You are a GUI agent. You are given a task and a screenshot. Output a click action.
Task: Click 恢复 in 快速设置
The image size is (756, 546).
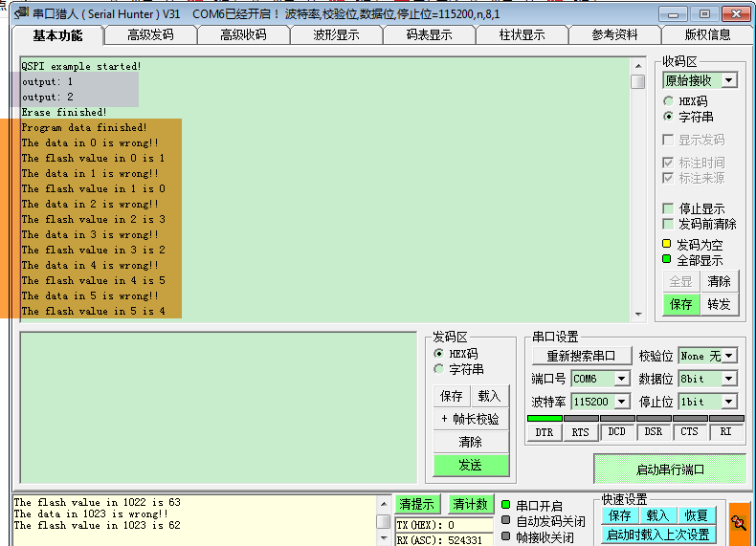697,515
